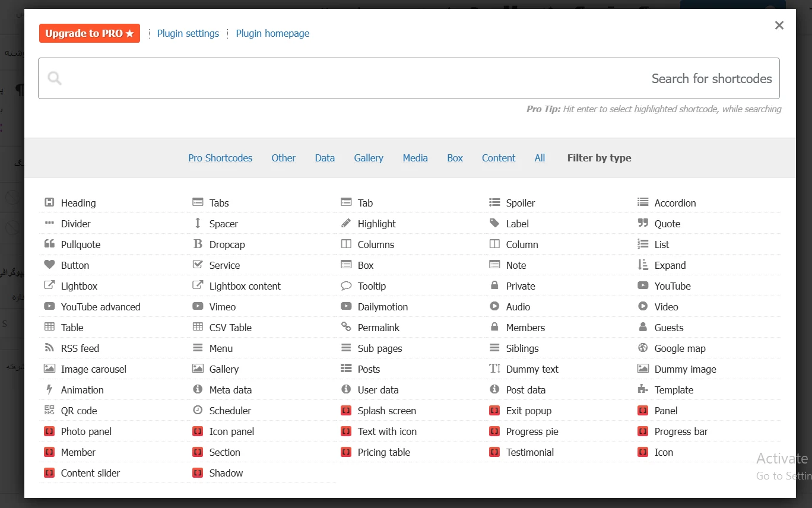The image size is (812, 508).
Task: Show All shortcode types
Action: (540, 158)
